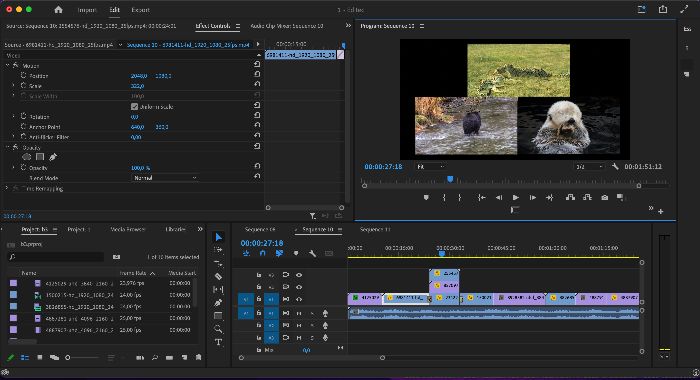Select the Slip tool
Screen dimensions: 700x380
click(218, 289)
